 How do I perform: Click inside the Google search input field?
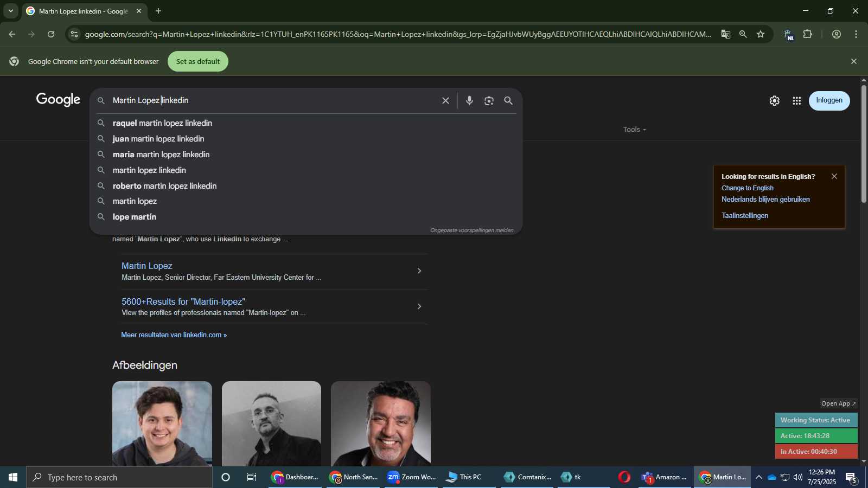[271, 101]
